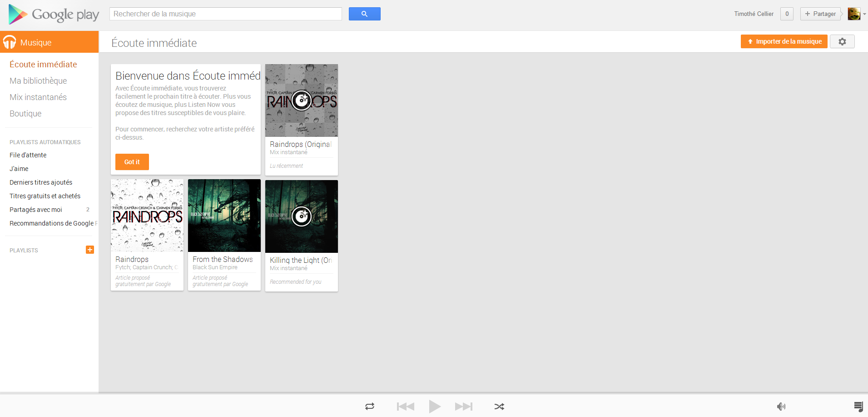Focus the Rechercher de la musique field

click(x=226, y=14)
